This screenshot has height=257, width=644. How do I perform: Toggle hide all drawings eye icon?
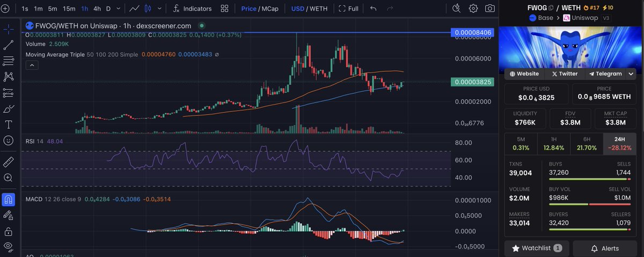coord(8,246)
